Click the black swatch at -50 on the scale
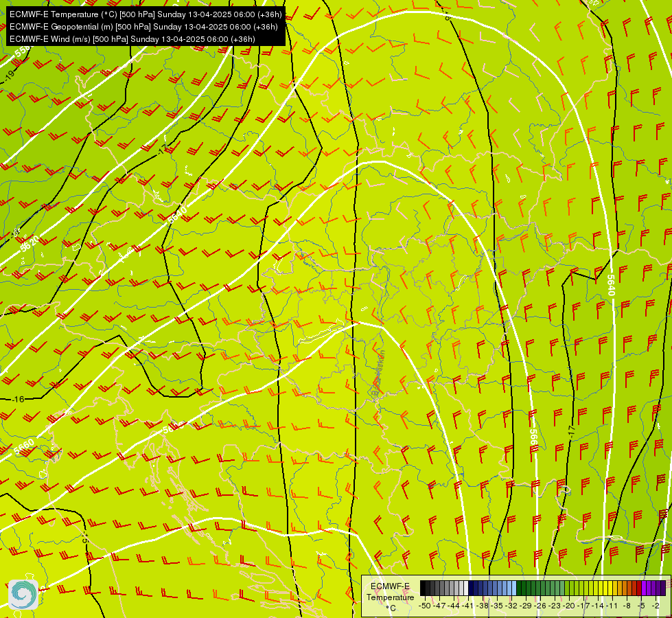The image size is (672, 618). [423, 588]
